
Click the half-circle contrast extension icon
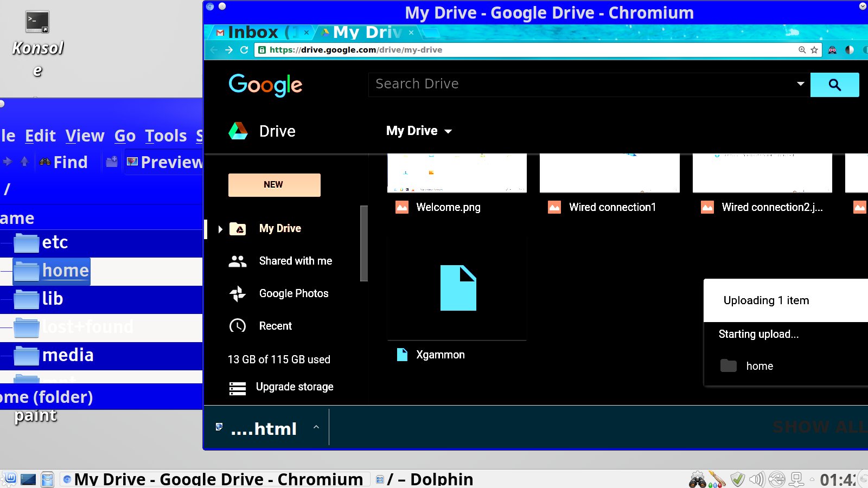pos(850,50)
